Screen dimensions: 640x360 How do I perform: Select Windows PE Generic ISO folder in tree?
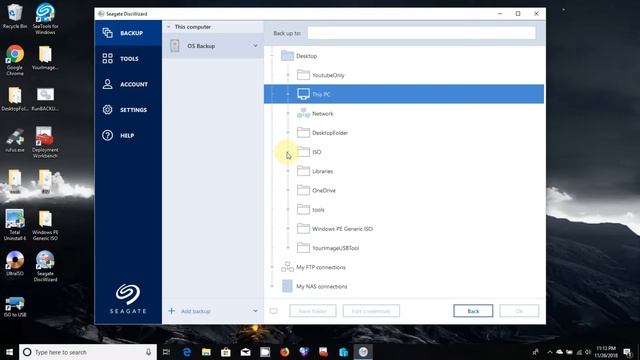(x=342, y=229)
